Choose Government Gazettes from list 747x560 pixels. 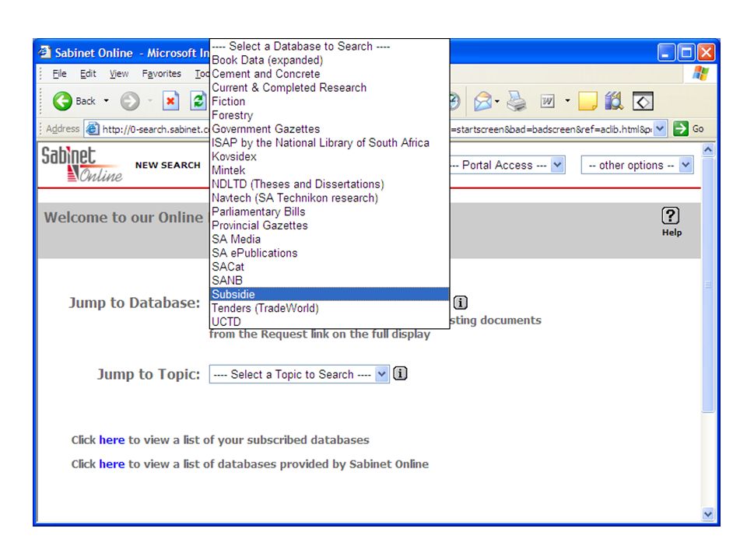coord(329,129)
